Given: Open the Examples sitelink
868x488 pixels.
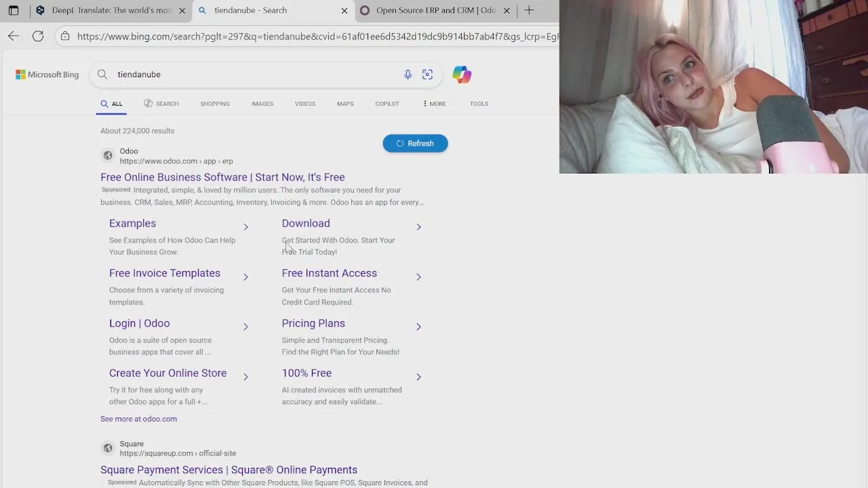Looking at the screenshot, I should pos(132,223).
